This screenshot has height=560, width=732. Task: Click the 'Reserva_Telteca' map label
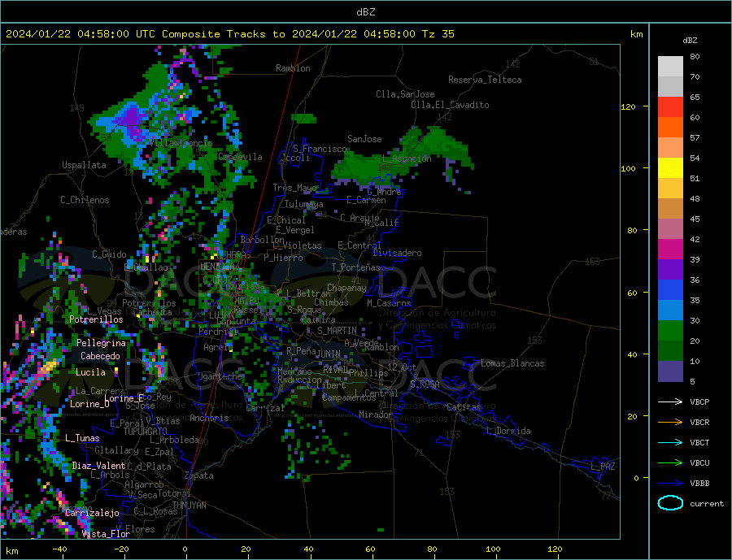pyautogui.click(x=485, y=80)
